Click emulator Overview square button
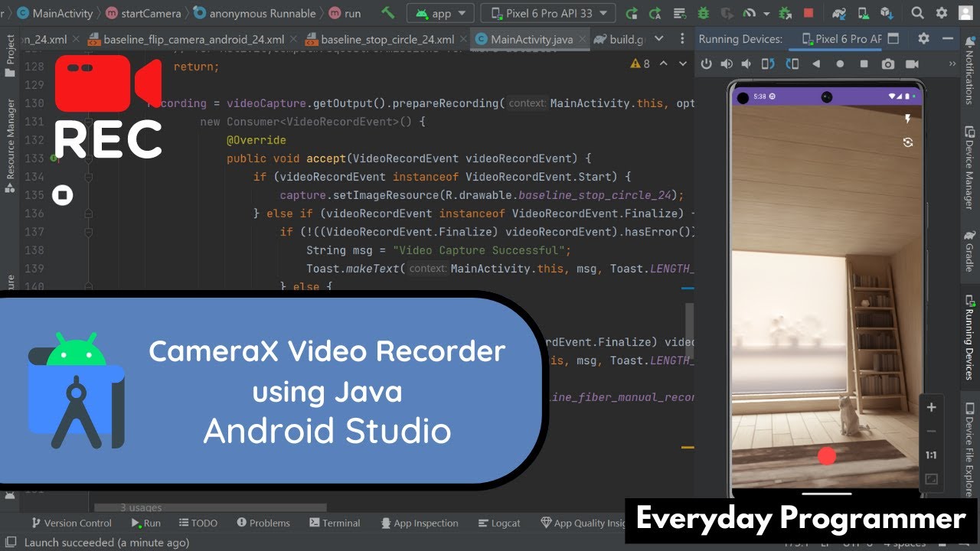This screenshot has height=551, width=980. pos(864,64)
